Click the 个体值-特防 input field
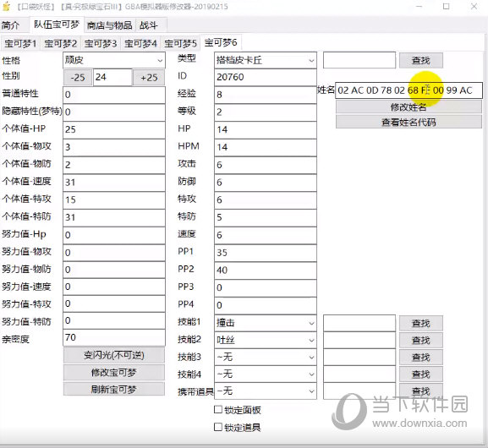 click(x=114, y=217)
